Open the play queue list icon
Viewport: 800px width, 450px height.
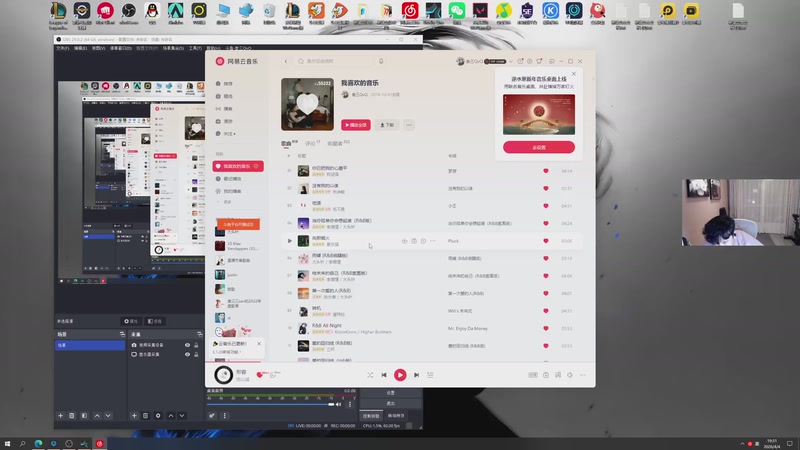[x=430, y=375]
